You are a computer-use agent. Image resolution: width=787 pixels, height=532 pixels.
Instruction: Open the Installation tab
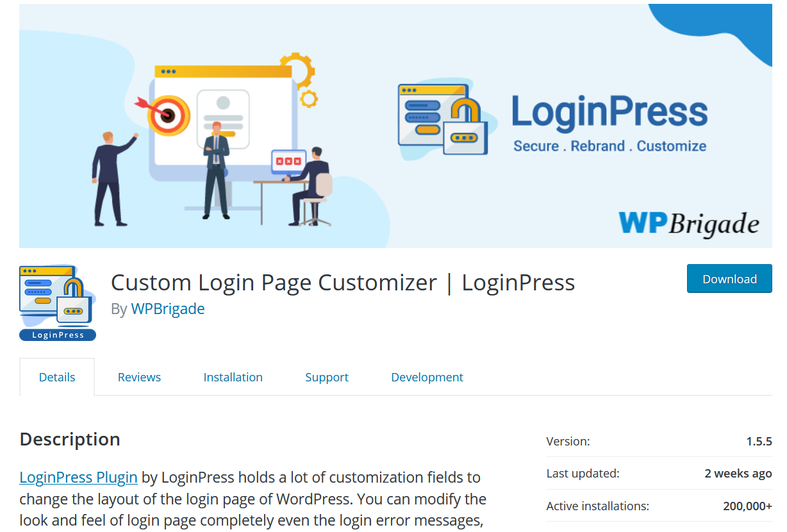[233, 377]
